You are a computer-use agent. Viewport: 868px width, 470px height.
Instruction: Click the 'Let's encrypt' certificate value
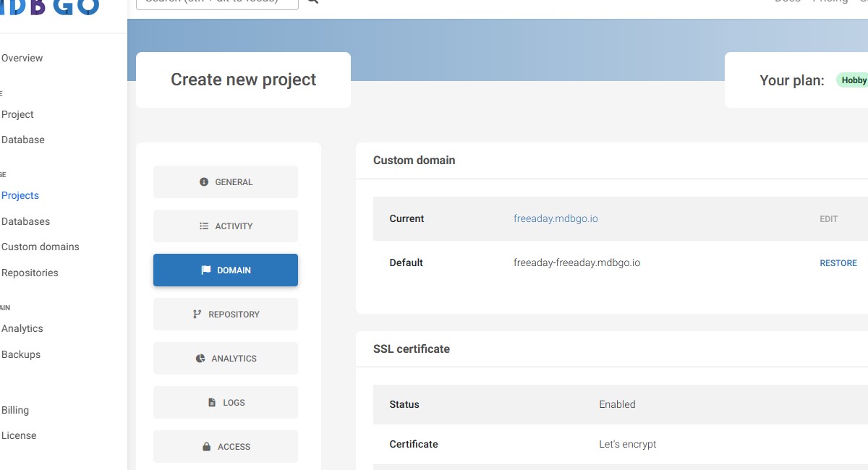[628, 444]
